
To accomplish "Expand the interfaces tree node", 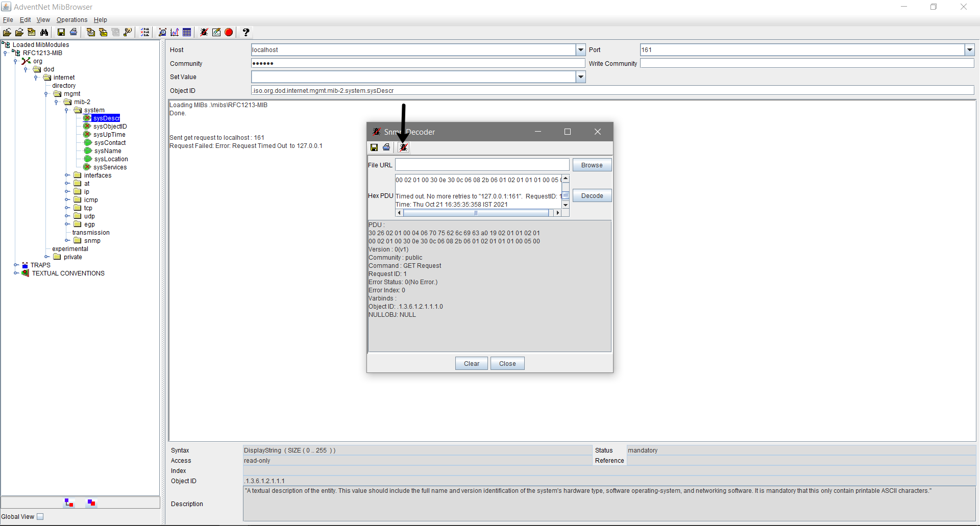I will coord(67,176).
